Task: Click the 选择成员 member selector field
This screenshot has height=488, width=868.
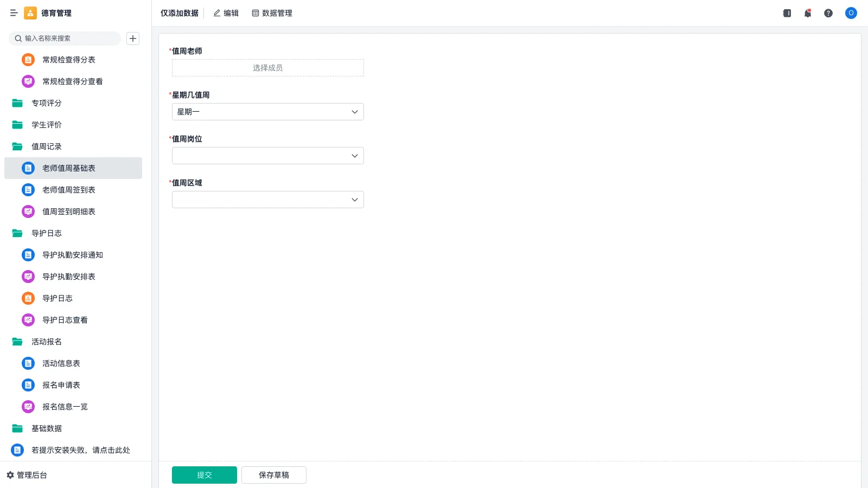Action: tap(267, 67)
